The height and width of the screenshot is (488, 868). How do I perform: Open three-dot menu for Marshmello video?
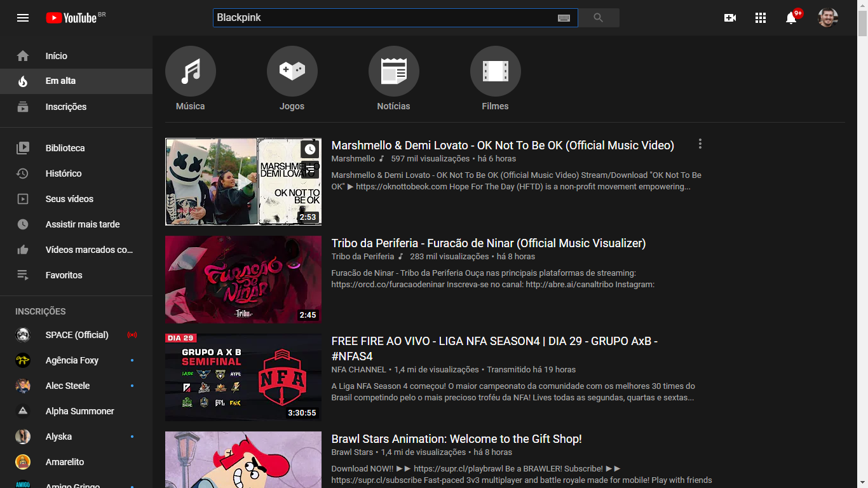[x=700, y=144]
